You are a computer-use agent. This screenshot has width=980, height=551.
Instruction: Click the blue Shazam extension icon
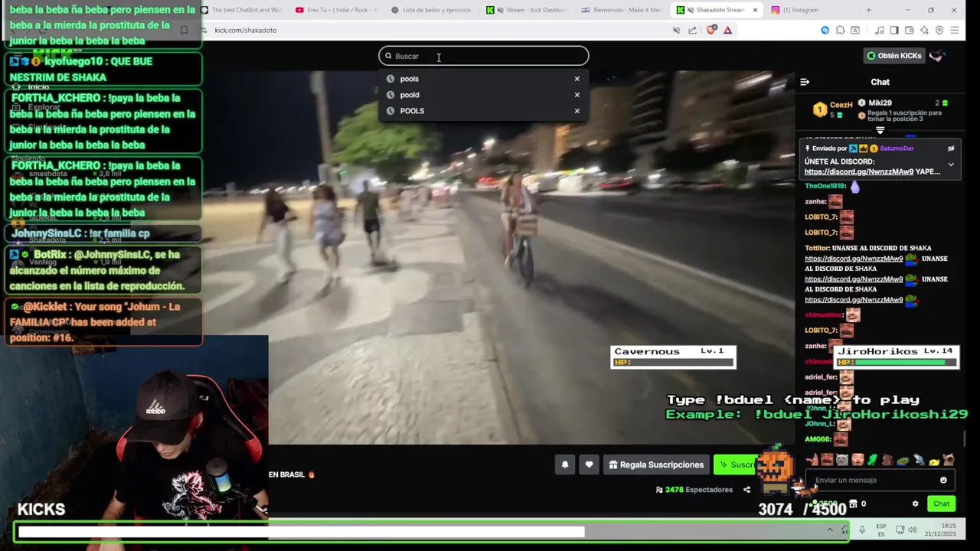(825, 30)
